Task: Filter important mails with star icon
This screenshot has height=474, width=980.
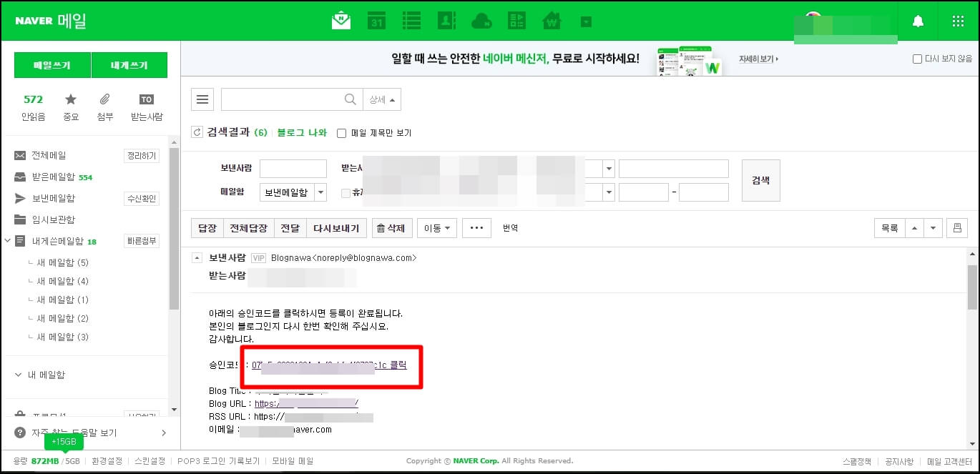Action: point(71,107)
